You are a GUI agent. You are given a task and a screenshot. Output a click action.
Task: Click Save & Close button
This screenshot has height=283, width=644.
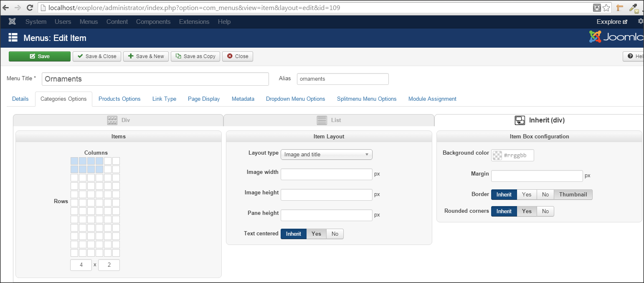97,56
